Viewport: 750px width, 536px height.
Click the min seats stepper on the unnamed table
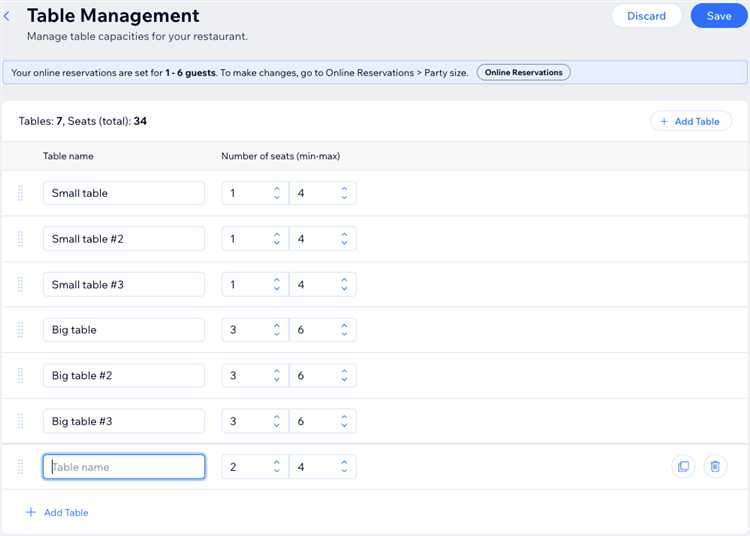[277, 467]
